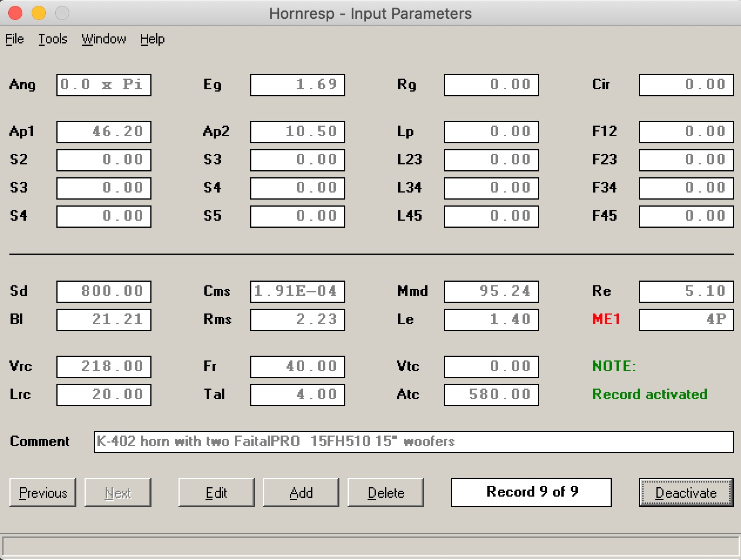Click the Sd field showing 800.00
The image size is (741, 560).
point(104,291)
